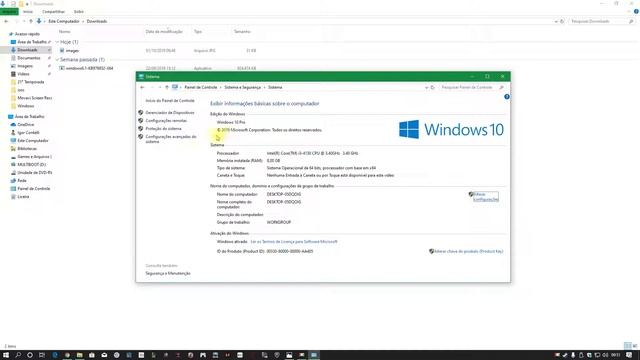
Task: Collapse Semana passada (1) group
Action: [58, 60]
